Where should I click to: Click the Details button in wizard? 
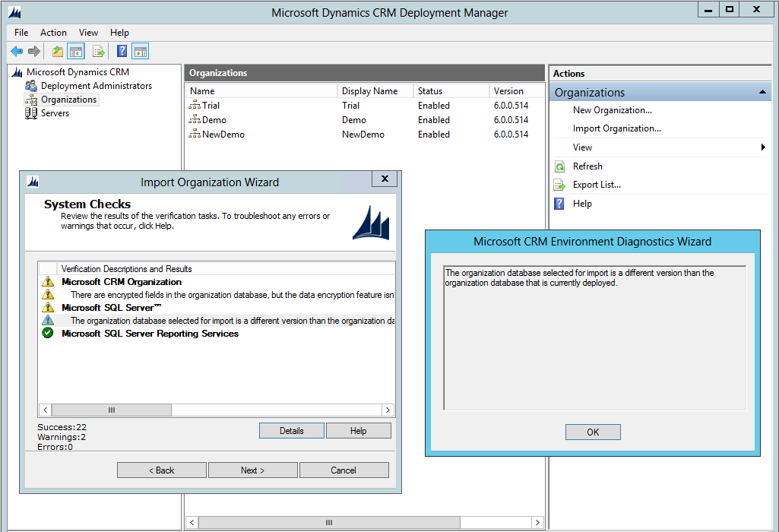pos(292,431)
